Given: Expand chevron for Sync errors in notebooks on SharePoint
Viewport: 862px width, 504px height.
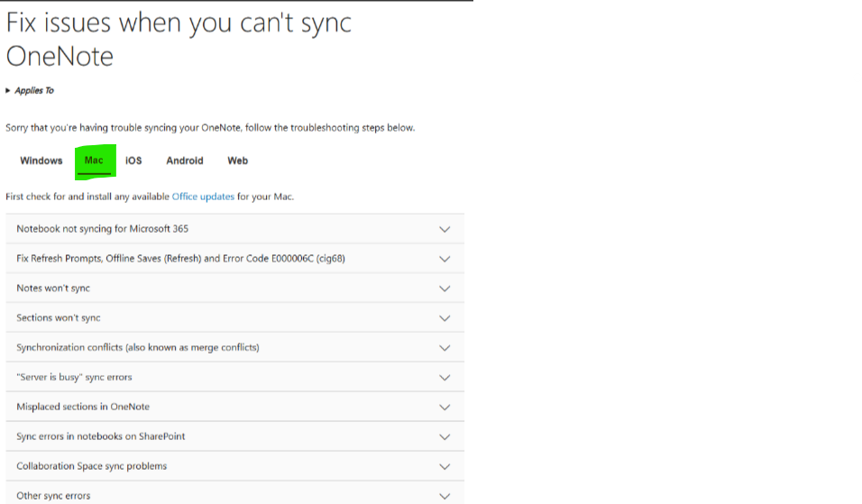Looking at the screenshot, I should [x=445, y=437].
